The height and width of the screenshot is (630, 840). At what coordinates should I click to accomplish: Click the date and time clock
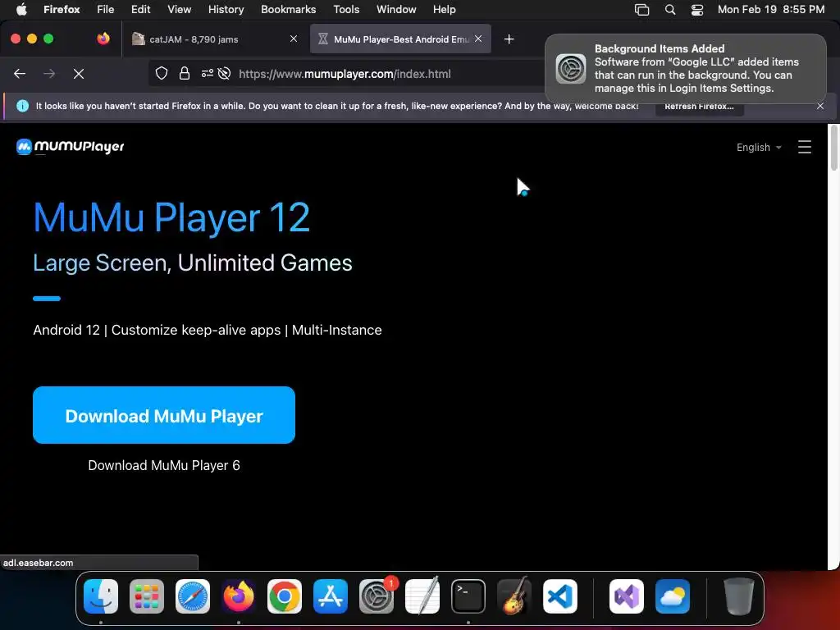(x=771, y=9)
